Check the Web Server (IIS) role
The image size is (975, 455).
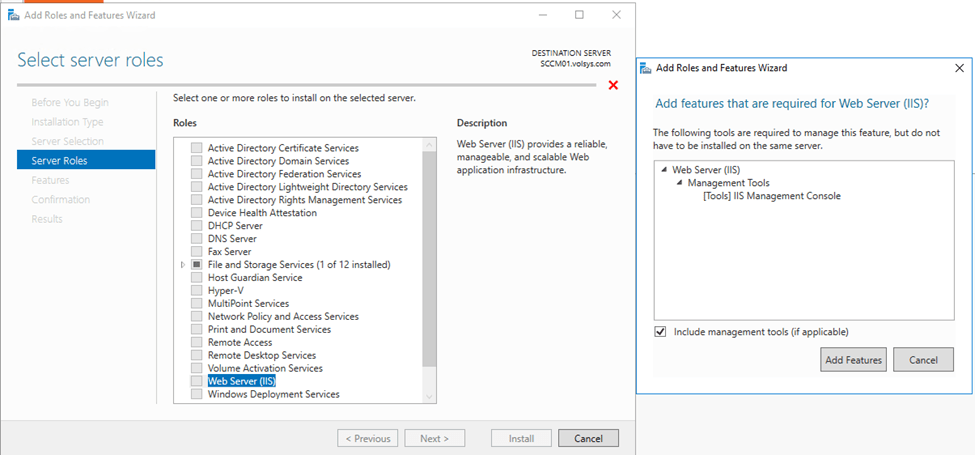(197, 381)
